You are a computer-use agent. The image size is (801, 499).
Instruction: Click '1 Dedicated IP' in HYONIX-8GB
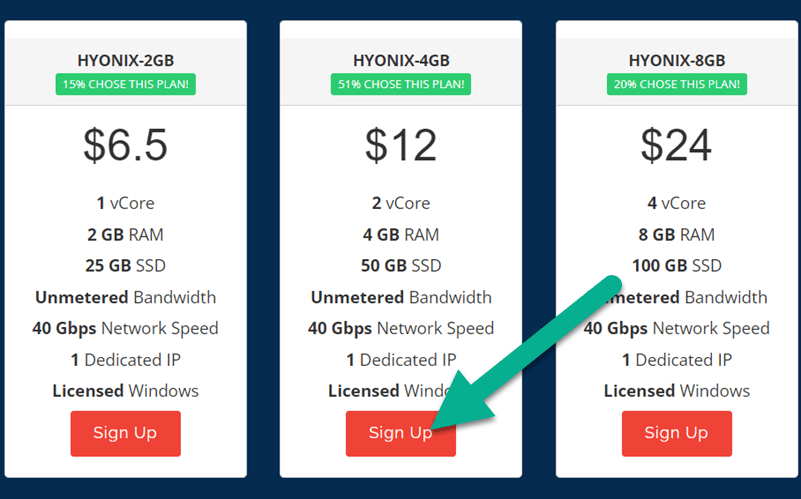[676, 360]
